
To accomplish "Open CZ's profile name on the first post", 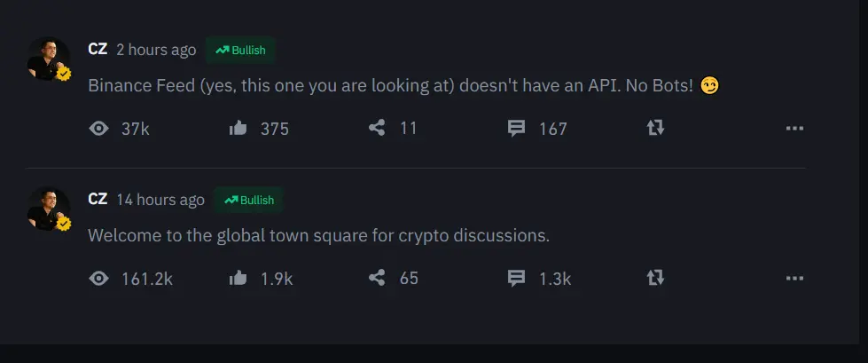I will coord(98,50).
